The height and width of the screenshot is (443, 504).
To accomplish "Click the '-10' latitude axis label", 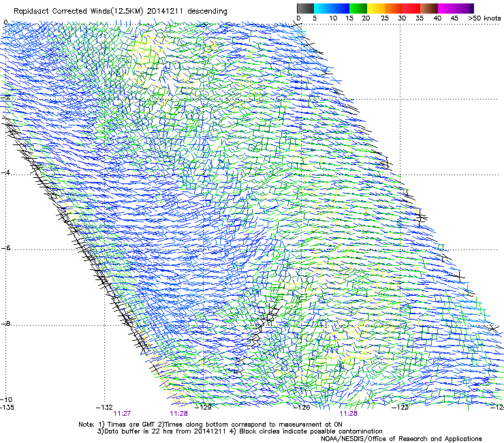I will coord(6,399).
